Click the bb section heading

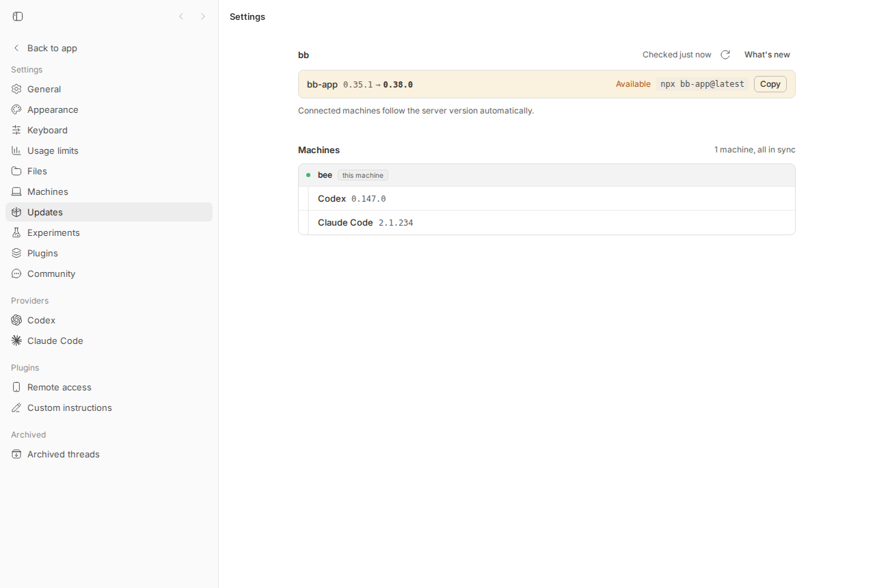click(x=304, y=55)
